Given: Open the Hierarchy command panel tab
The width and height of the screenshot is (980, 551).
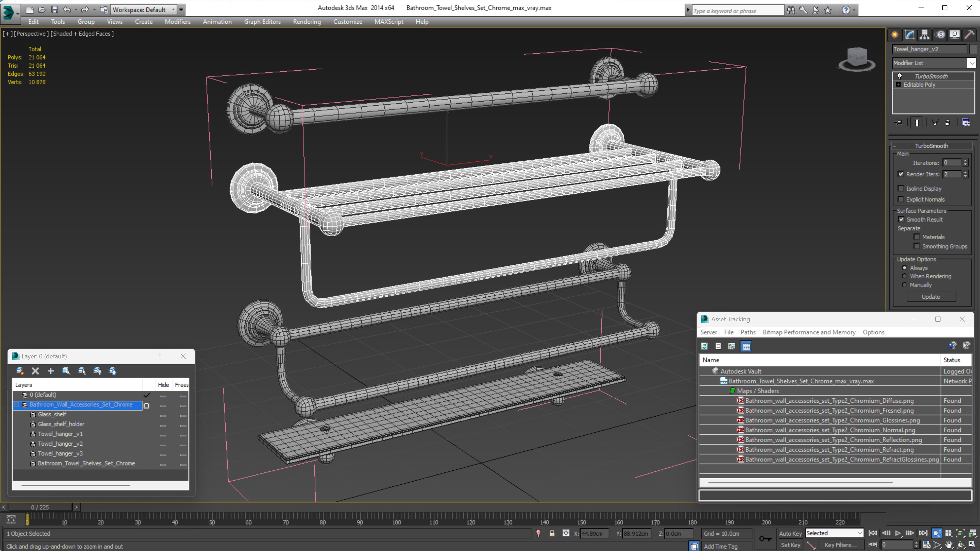Looking at the screenshot, I should pyautogui.click(x=924, y=35).
